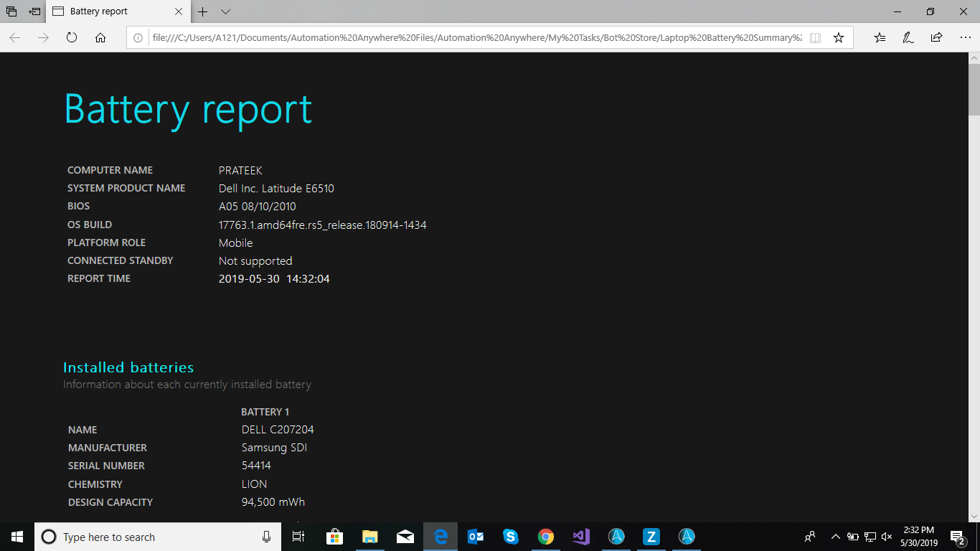Click the manufacturer value Samsung SDI
Viewport: 980px width, 551px height.
point(275,448)
